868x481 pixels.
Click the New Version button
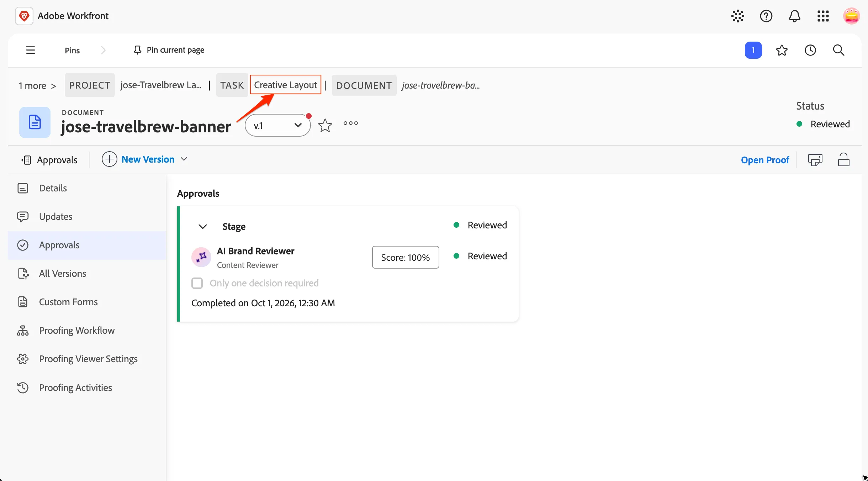pos(138,159)
